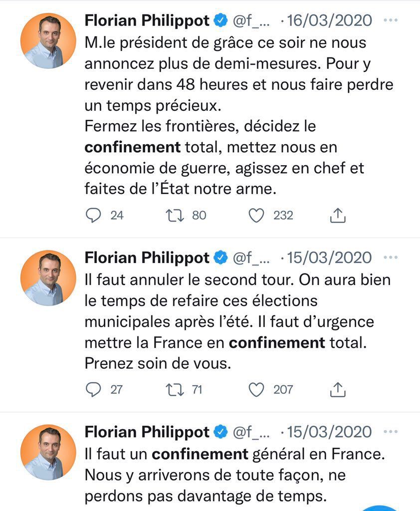Reply to the tweet about annuler le second tour
The width and height of the screenshot is (420, 511).
point(93,389)
